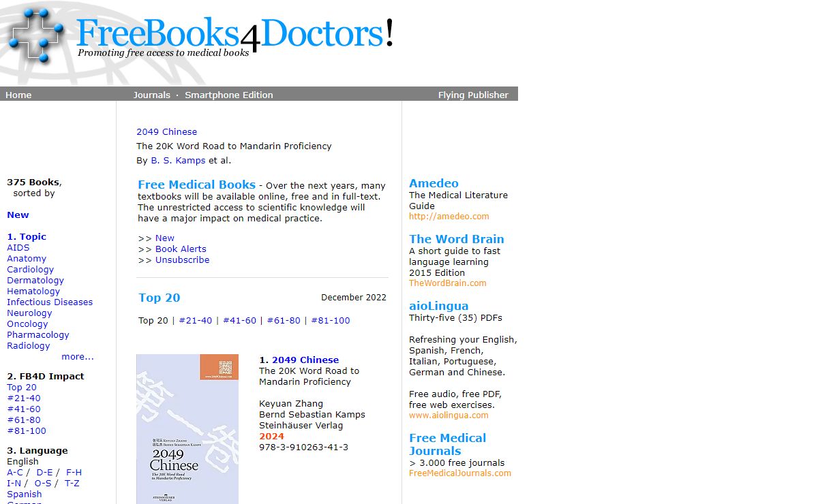Open the Anatomy topic

(27, 259)
